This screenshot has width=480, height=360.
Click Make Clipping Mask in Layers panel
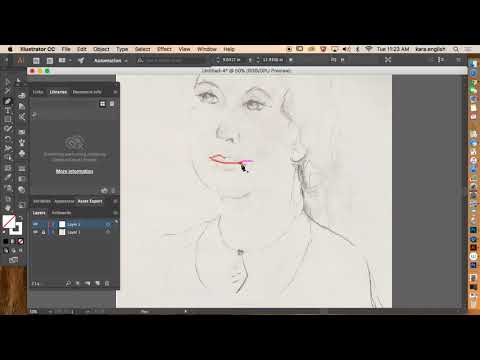tap(78, 283)
